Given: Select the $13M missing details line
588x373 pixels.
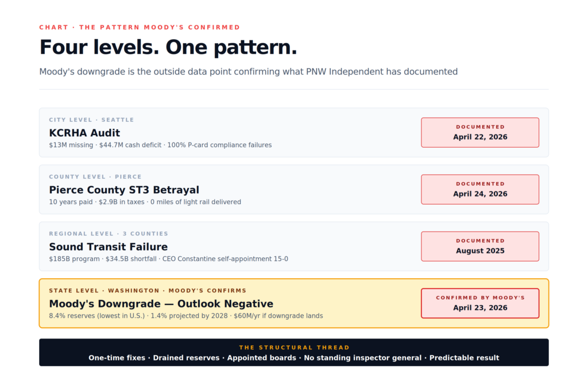Looking at the screenshot, I should [160, 145].
